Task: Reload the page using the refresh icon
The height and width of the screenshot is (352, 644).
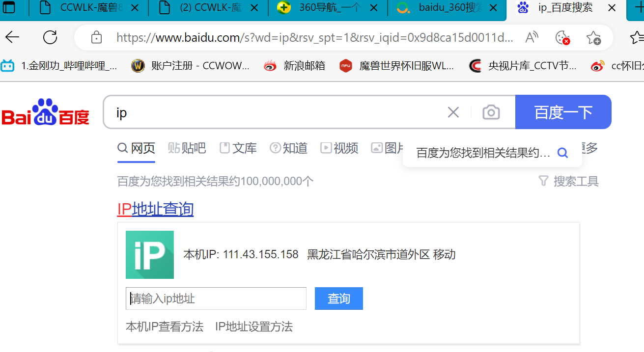Action: 49,37
